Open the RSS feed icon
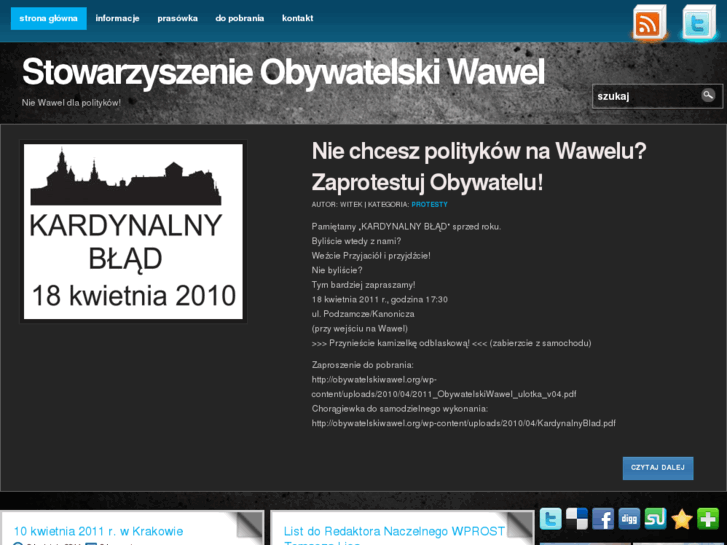The image size is (727, 545). pos(650,23)
